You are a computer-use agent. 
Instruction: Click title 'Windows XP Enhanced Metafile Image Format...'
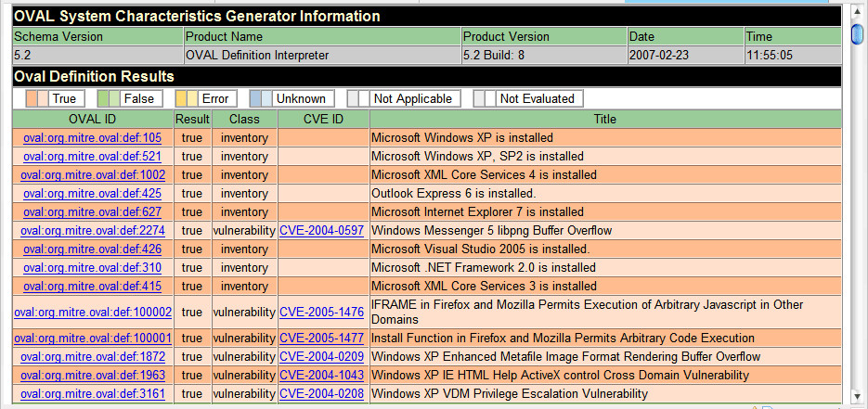pos(565,356)
